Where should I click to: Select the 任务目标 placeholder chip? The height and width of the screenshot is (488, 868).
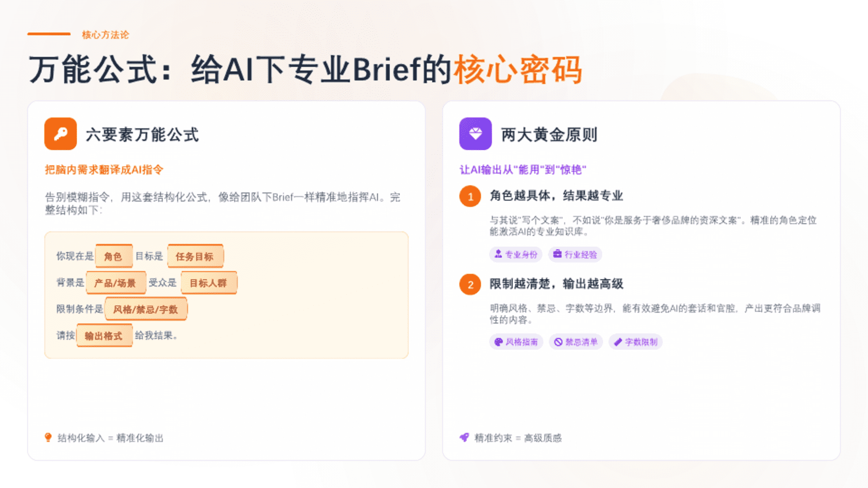point(195,256)
